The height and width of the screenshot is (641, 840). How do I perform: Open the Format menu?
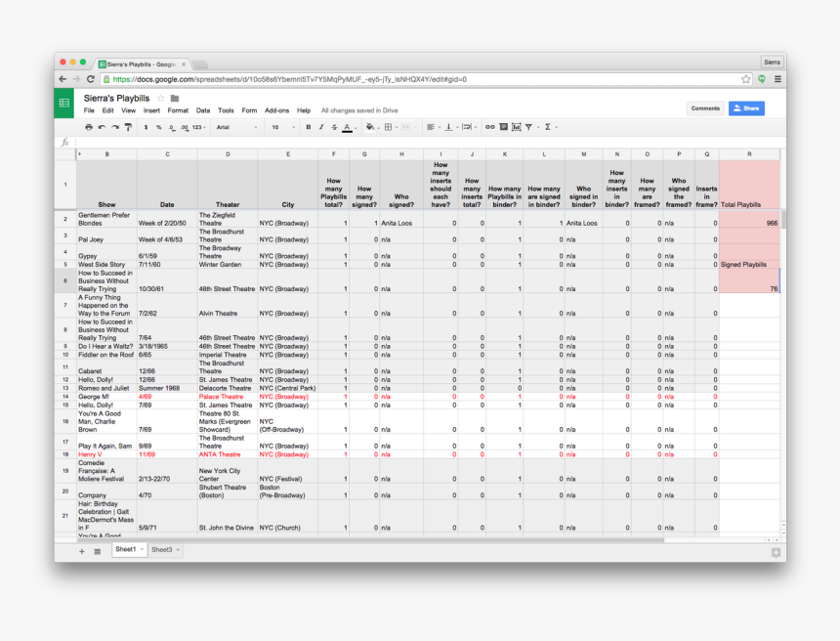178,111
